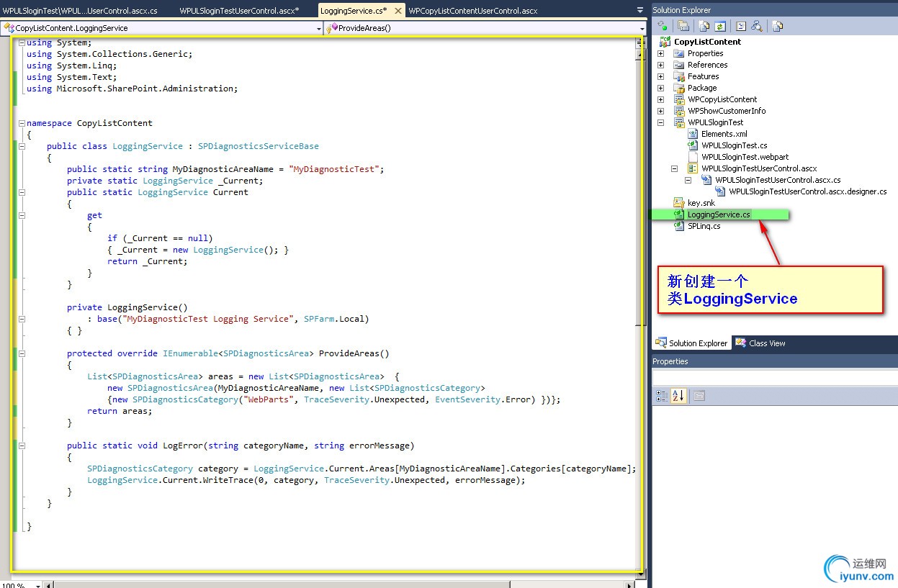Select the Solution Explorer tab
The height and width of the screenshot is (588, 898).
click(x=691, y=343)
